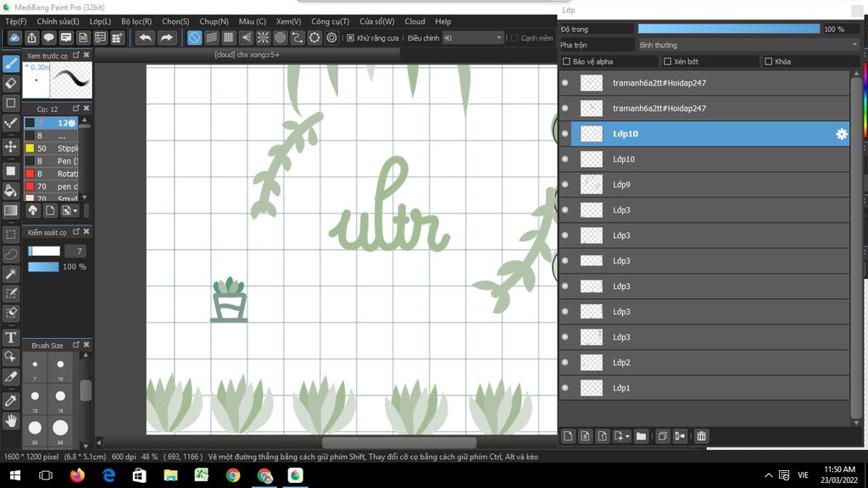Open the Bộ lọc(R) menu

pos(136,21)
